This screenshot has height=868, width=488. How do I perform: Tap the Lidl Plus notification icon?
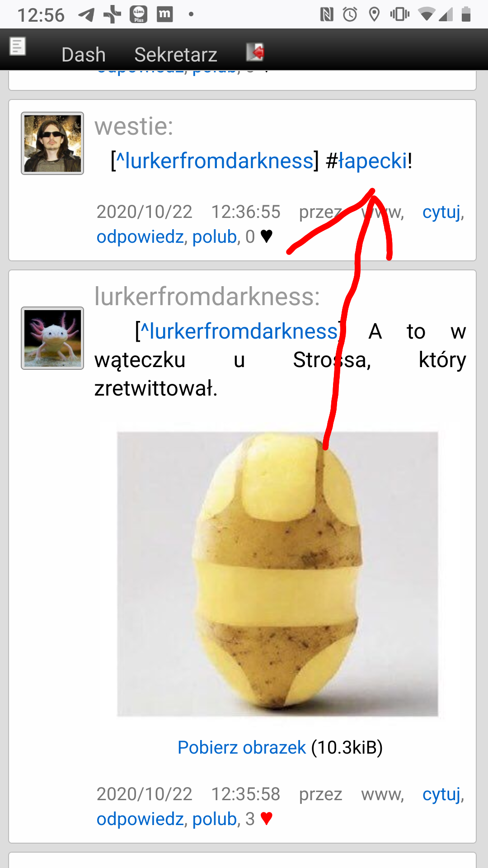tap(139, 14)
